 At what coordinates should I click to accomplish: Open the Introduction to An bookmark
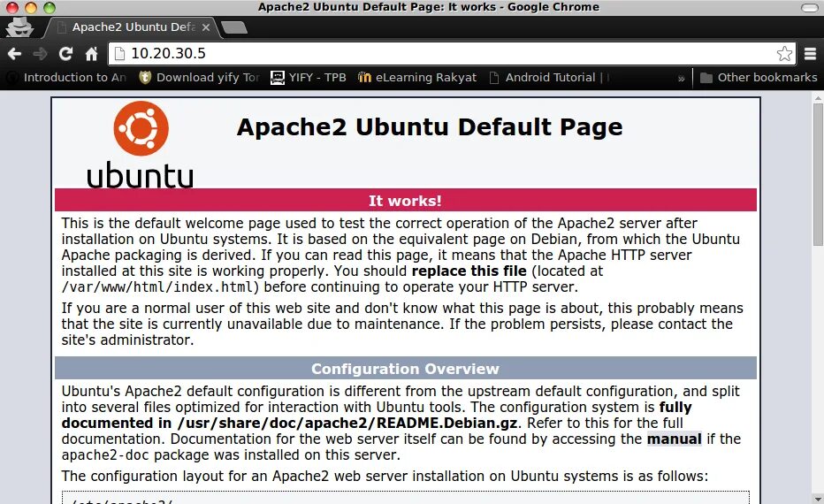(x=66, y=78)
